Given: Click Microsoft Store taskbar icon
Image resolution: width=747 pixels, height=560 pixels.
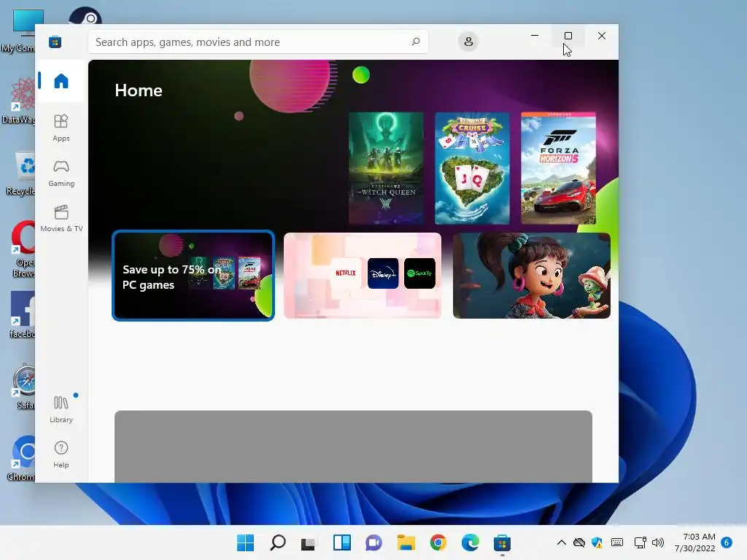Looking at the screenshot, I should 502,542.
